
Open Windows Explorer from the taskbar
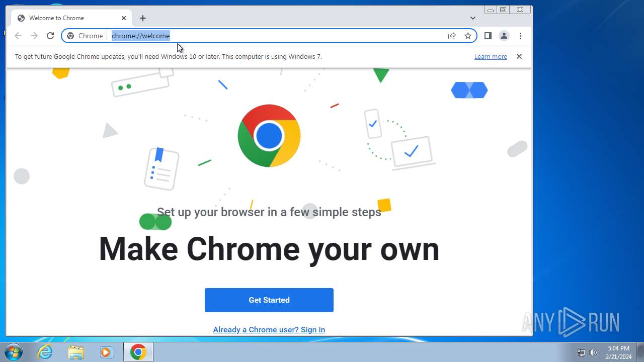click(76, 352)
